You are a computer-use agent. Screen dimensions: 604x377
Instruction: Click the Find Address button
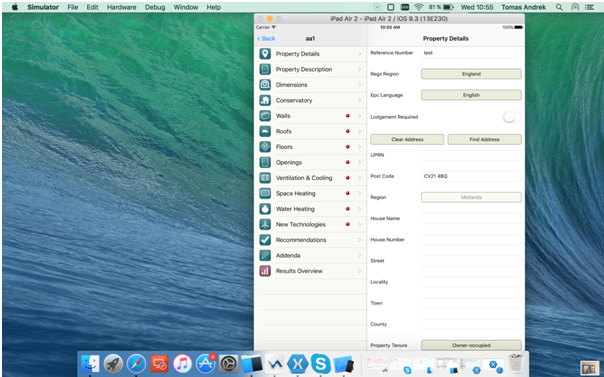[484, 139]
